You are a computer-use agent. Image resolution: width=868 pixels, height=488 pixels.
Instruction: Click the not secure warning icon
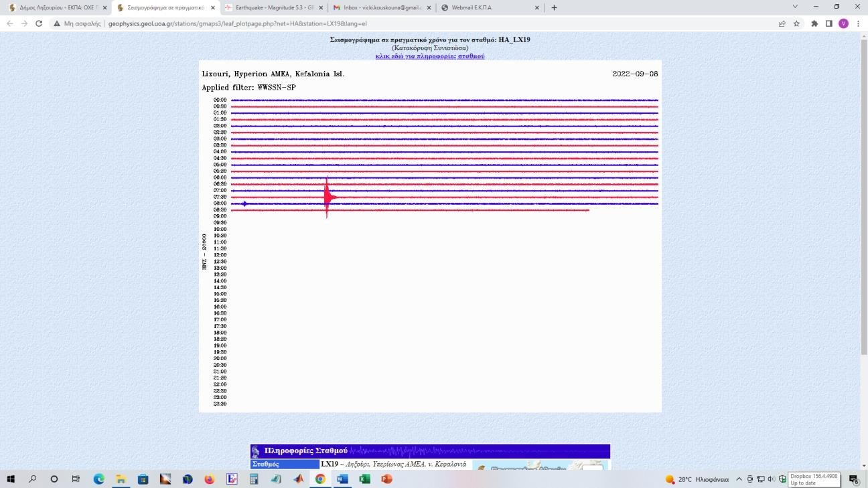pos(58,23)
